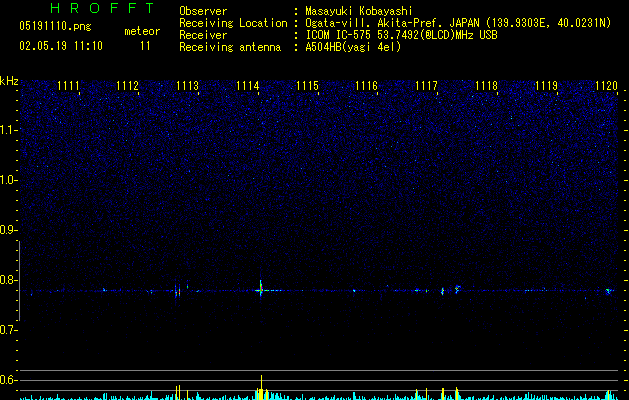Select observer name Masayuki Kobayashi

(x=359, y=11)
